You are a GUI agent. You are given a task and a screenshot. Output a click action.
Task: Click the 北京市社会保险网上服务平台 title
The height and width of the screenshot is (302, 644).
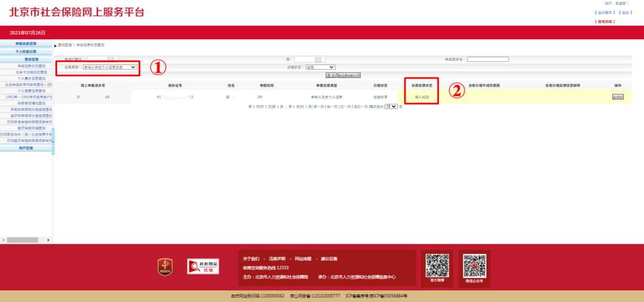tap(77, 12)
